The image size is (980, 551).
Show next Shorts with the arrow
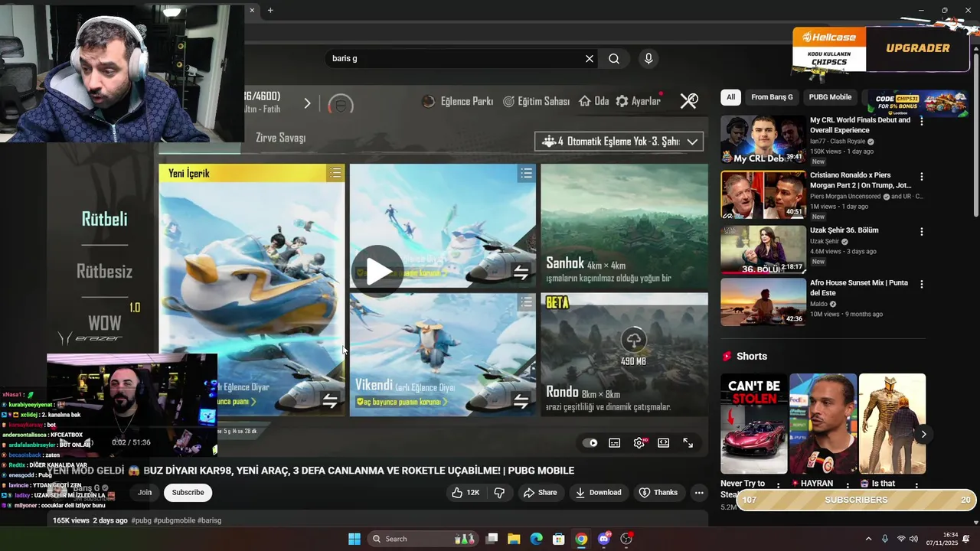click(923, 434)
